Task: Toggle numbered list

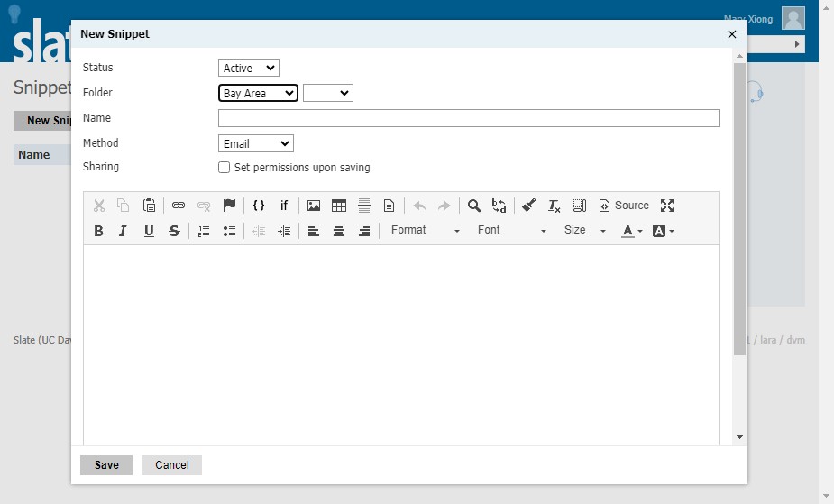Action: click(204, 231)
